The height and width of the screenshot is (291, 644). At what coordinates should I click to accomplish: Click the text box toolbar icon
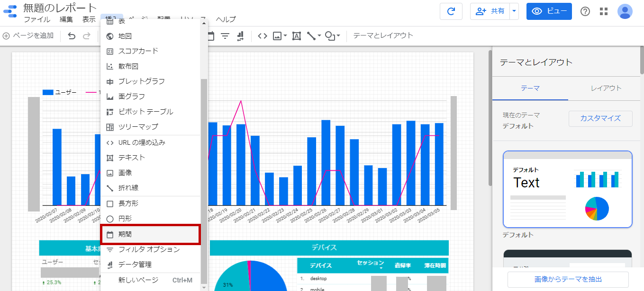tap(297, 35)
